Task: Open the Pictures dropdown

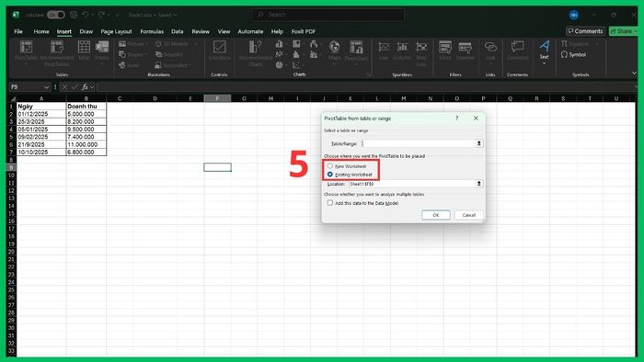Action: [x=133, y=44]
